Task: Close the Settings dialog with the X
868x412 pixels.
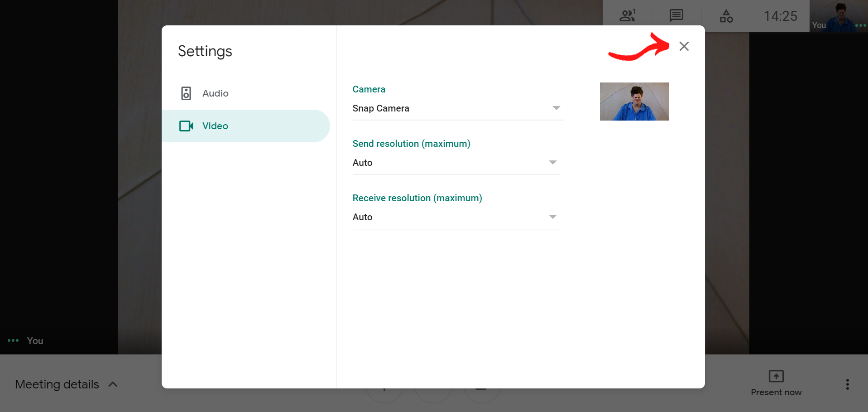Action: click(684, 46)
